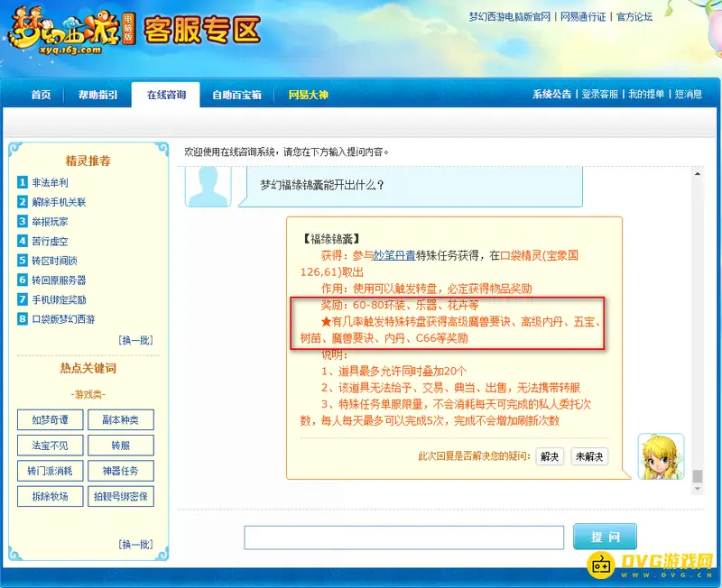Viewport: 722px width, 588px height.
Task: Click number 2 badge beside 解除手机关联
Action: pyautogui.click(x=23, y=201)
